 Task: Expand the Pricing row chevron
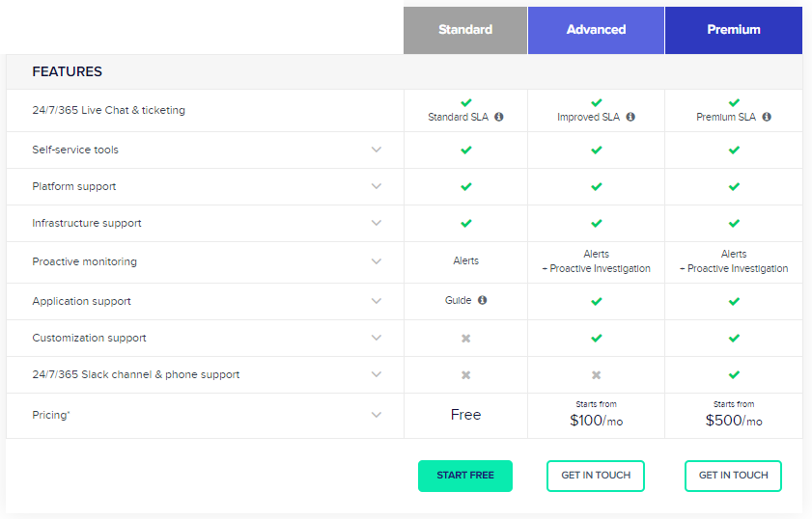[x=377, y=415]
